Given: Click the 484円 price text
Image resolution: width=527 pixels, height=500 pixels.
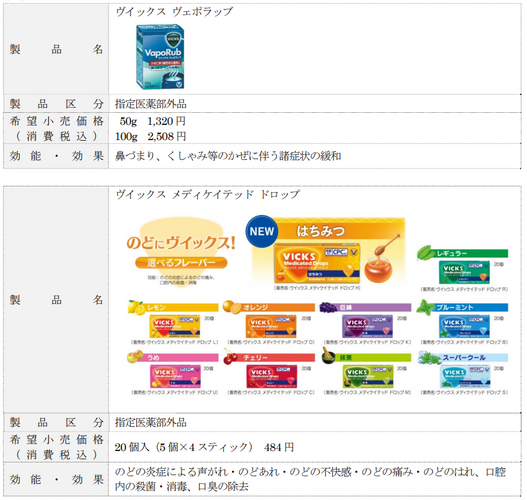Looking at the screenshot, I should (279, 447).
